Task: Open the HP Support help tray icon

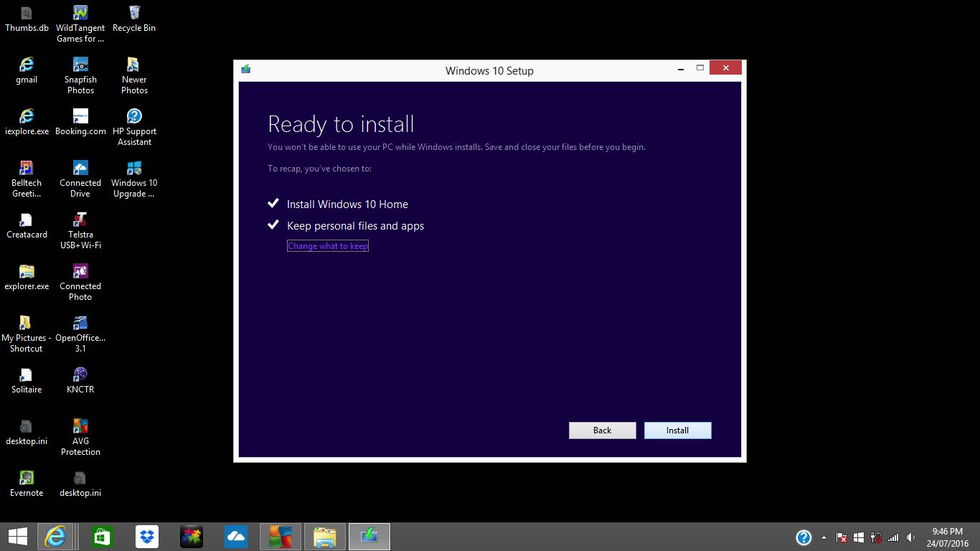Action: [804, 537]
